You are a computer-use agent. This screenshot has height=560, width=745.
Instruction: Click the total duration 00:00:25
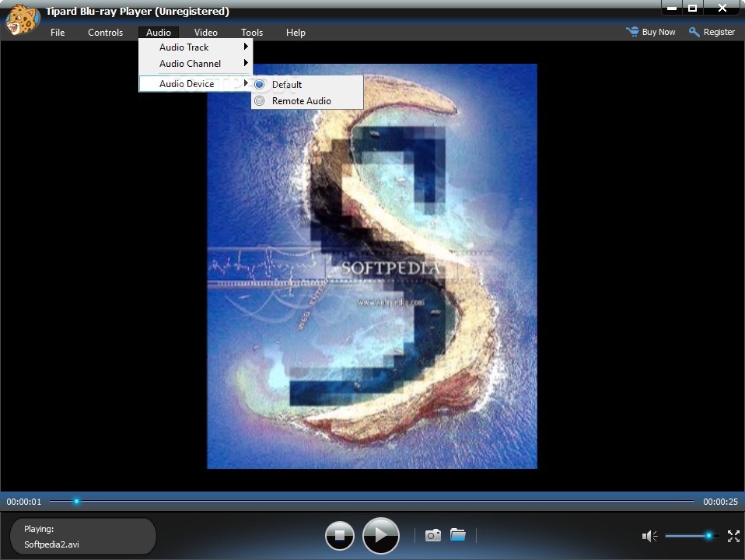720,502
